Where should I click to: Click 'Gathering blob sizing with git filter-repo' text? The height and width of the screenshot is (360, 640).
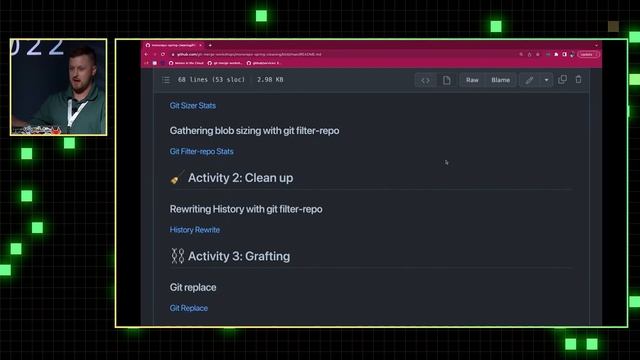tap(254, 131)
